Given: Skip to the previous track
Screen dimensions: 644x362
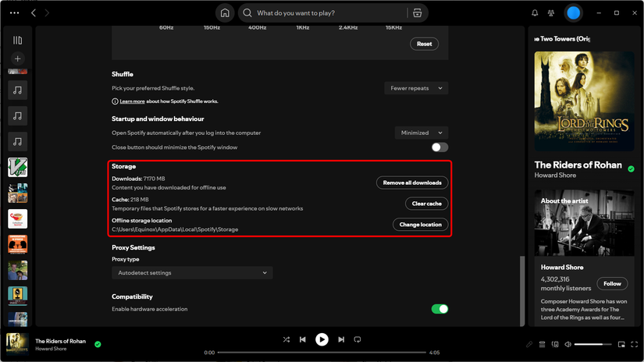Looking at the screenshot, I should tap(303, 339).
